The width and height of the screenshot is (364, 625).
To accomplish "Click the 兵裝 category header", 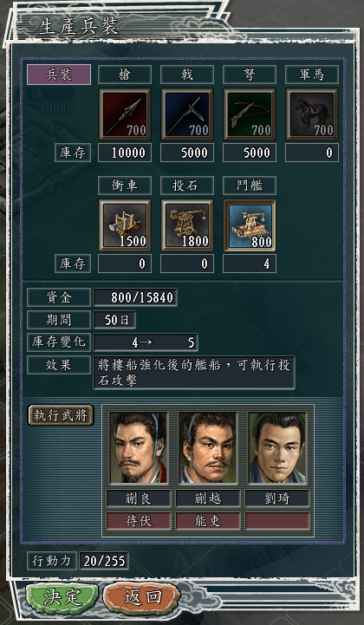I will click(59, 75).
